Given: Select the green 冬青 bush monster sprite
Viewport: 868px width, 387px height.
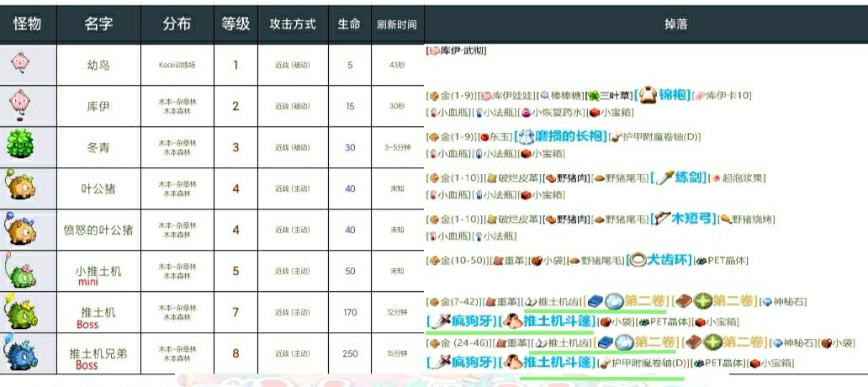Looking at the screenshot, I should click(20, 145).
